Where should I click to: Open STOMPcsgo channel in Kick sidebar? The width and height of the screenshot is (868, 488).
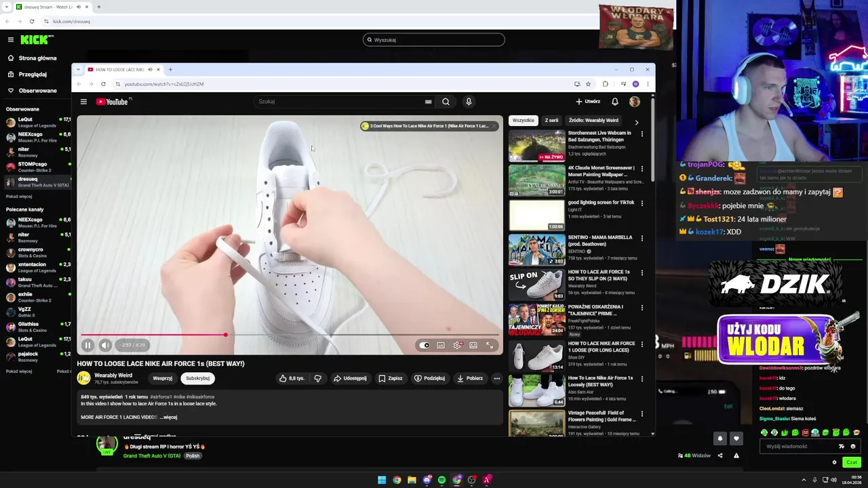35,167
